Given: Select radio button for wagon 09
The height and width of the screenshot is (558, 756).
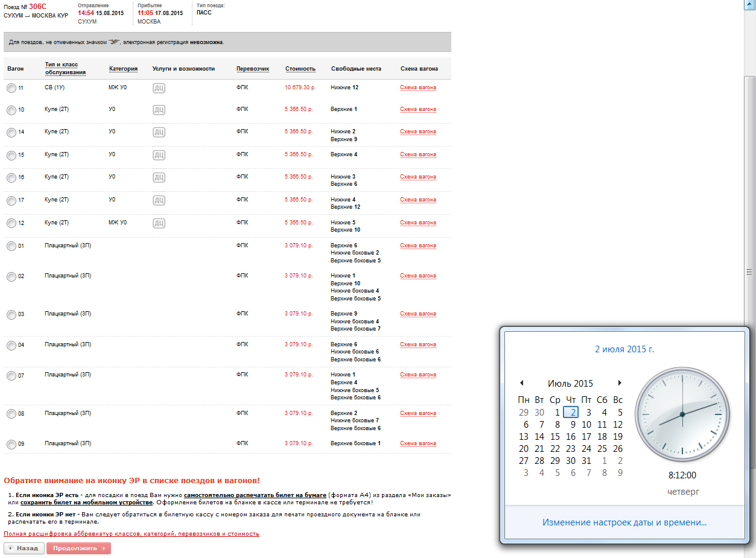Looking at the screenshot, I should click(11, 444).
